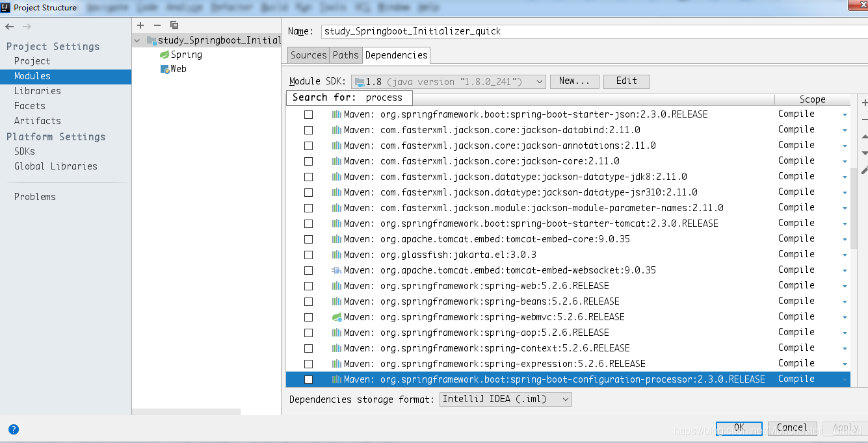
Task: Click the OK button
Action: 739,427
